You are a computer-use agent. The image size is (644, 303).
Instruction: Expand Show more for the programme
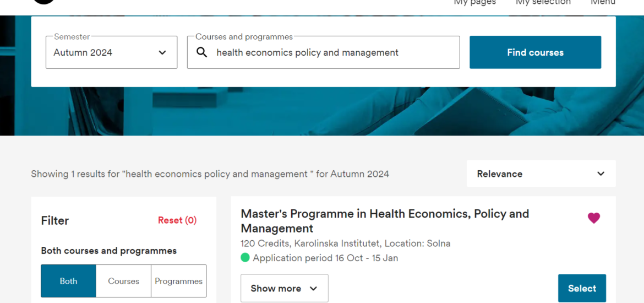tap(284, 288)
